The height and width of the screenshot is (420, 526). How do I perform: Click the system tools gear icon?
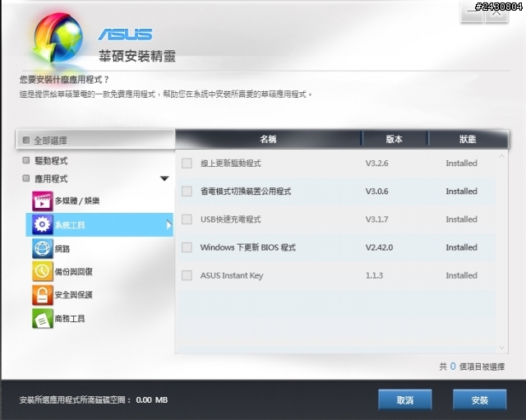42,224
